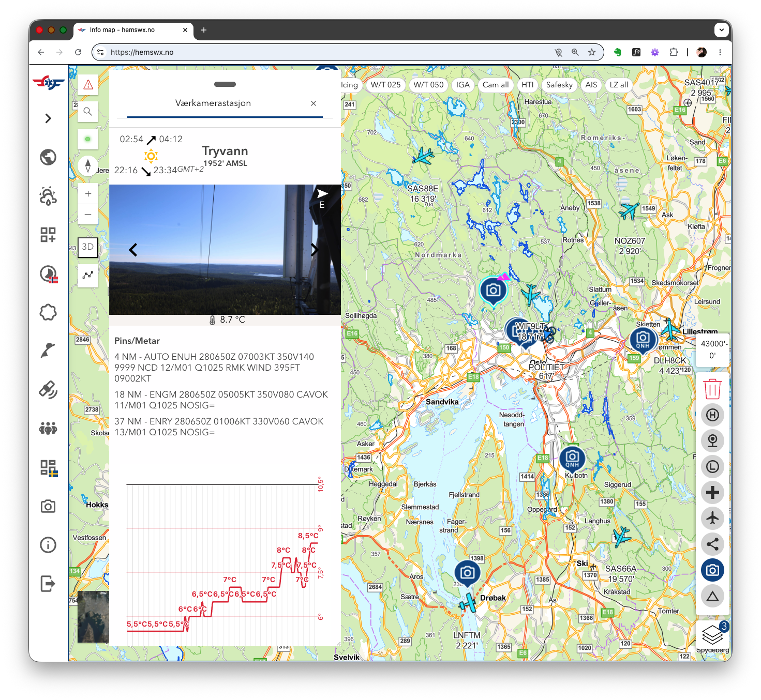Image resolution: width=761 pixels, height=700 pixels.
Task: Open the browser tab search dropdown
Action: pos(722,30)
